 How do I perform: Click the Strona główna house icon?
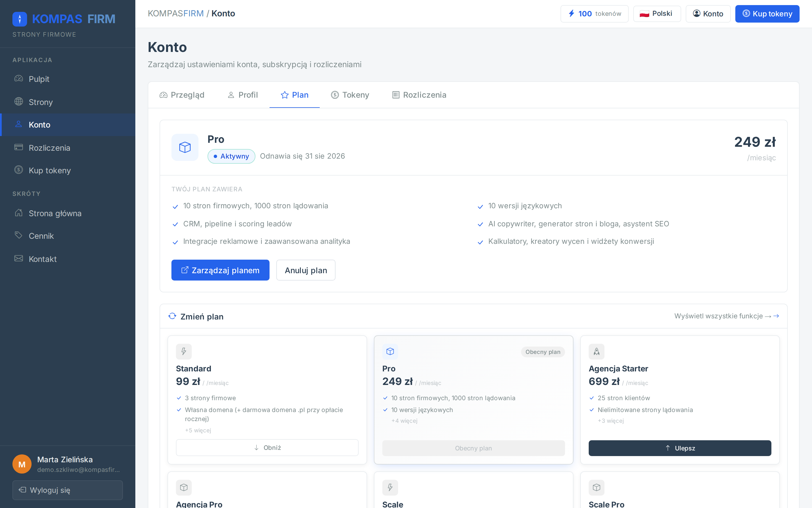point(19,213)
